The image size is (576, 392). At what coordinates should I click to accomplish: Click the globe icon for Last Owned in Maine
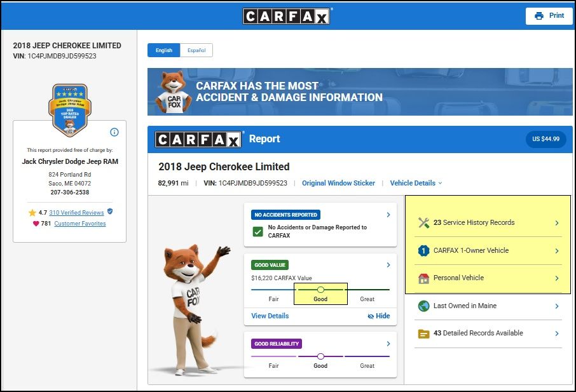click(x=423, y=306)
